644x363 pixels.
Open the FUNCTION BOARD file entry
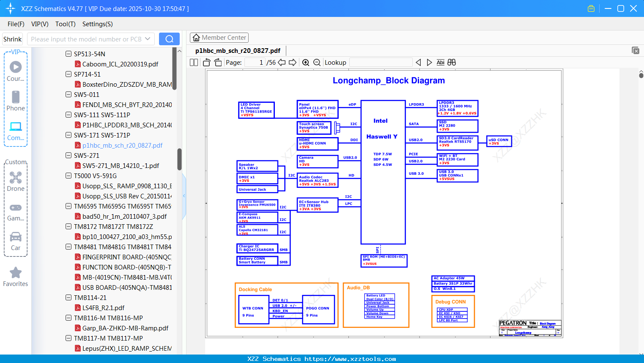127,267
